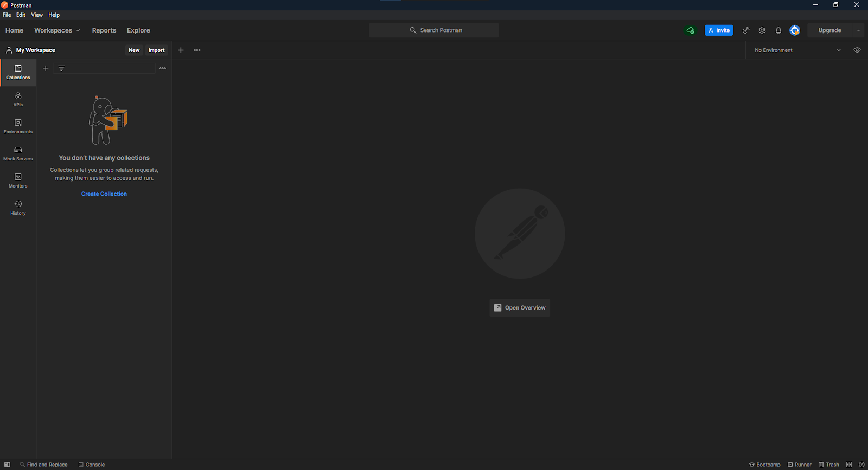Click the Environment quick look eye icon
868x470 pixels.
[x=857, y=50]
